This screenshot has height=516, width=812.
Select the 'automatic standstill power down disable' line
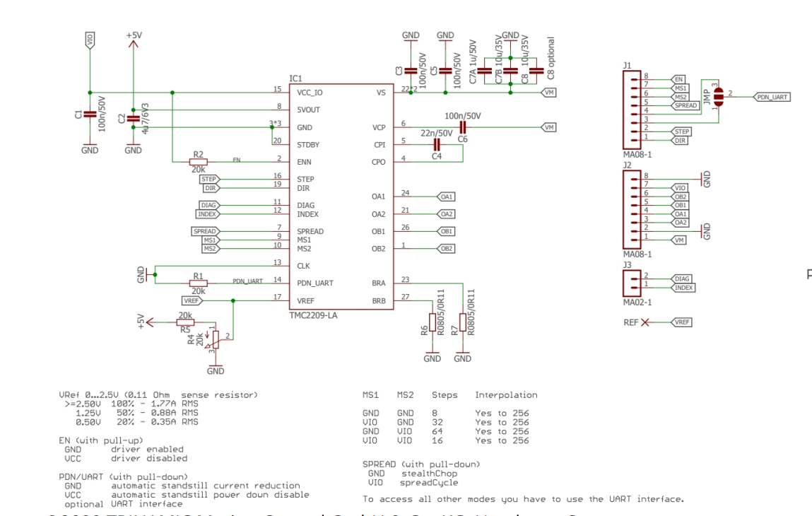point(211,495)
